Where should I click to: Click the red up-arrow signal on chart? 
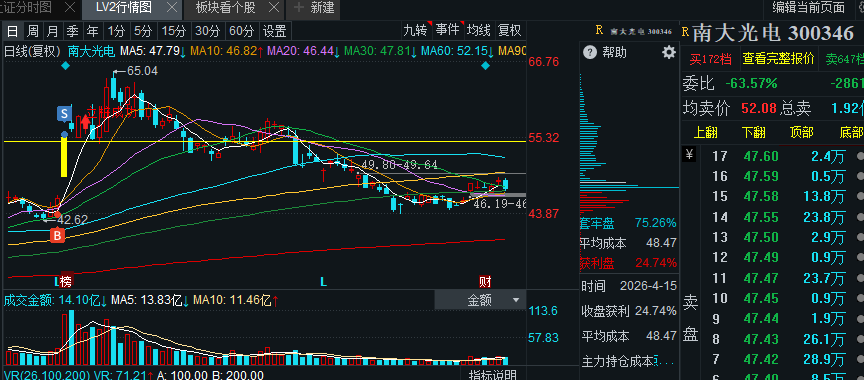pos(85,121)
